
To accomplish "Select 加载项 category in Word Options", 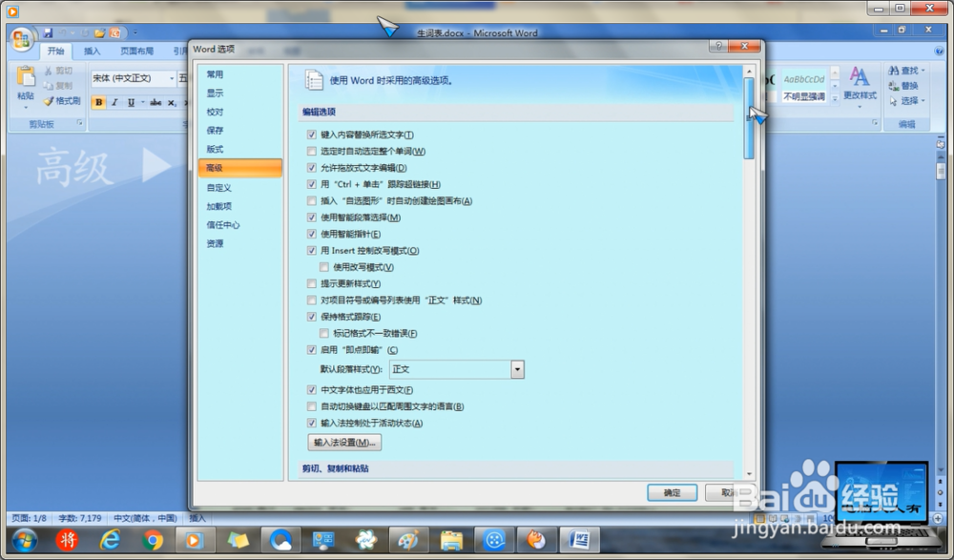I will click(x=239, y=206).
